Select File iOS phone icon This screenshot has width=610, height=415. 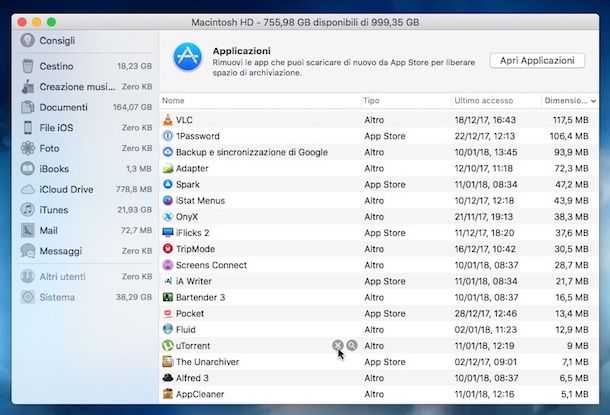tap(28, 128)
